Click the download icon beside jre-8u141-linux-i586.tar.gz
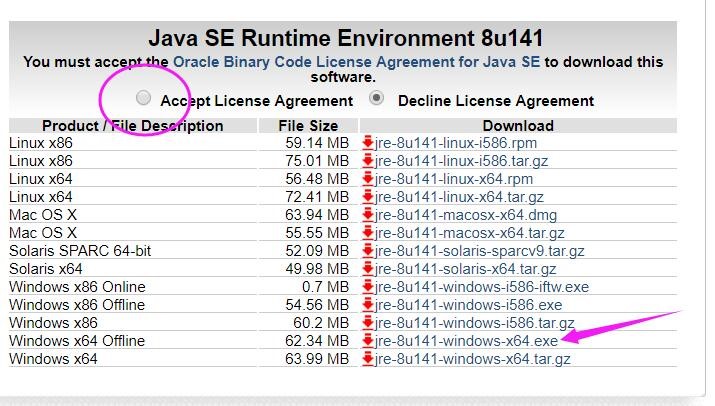The height and width of the screenshot is (406, 715). pyautogui.click(x=368, y=161)
